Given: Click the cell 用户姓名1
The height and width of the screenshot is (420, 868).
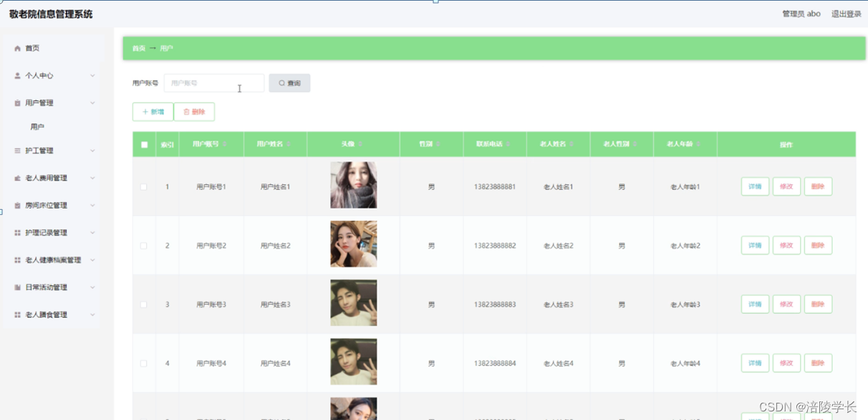Looking at the screenshot, I should [x=276, y=186].
